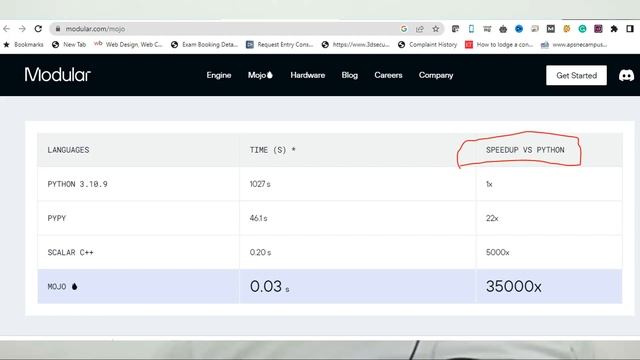Click the SPEEDUP VS PYTHON header text
Screen dimensions: 640x360
pyautogui.click(x=525, y=150)
